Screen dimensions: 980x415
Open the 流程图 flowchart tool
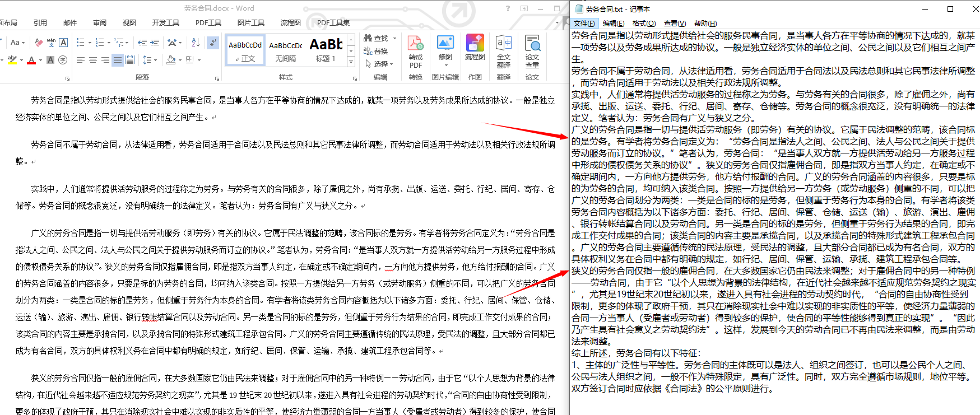point(475,48)
